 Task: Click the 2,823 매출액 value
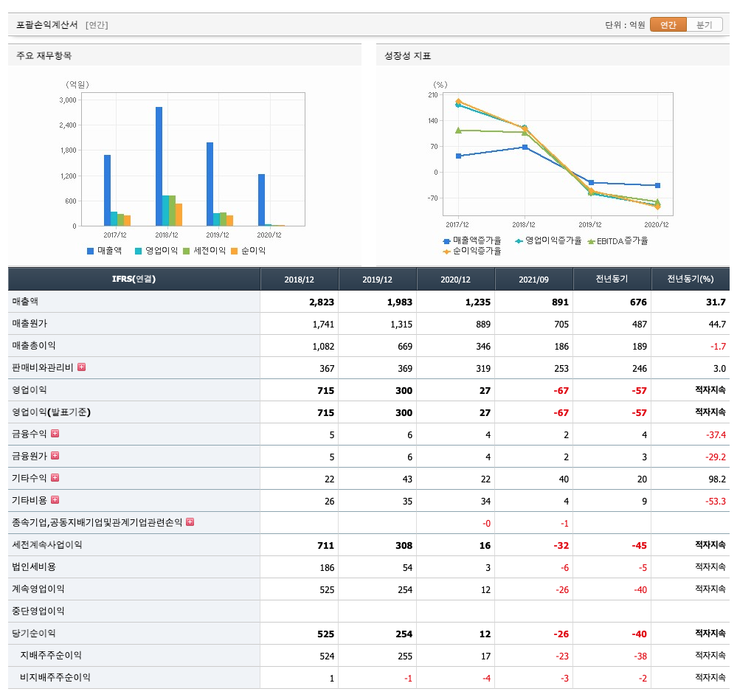point(322,302)
